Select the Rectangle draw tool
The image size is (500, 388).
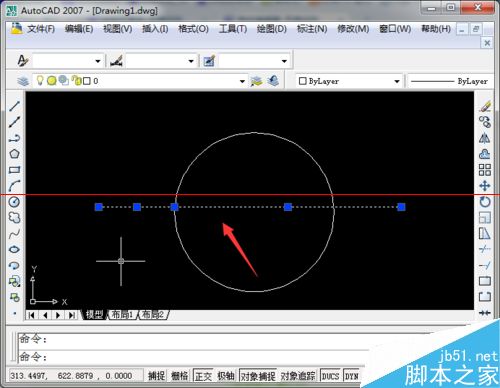(x=14, y=170)
